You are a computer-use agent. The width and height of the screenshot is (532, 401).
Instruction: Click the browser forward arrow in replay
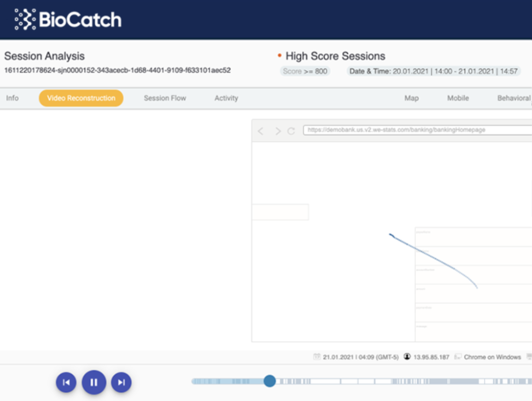tap(278, 131)
